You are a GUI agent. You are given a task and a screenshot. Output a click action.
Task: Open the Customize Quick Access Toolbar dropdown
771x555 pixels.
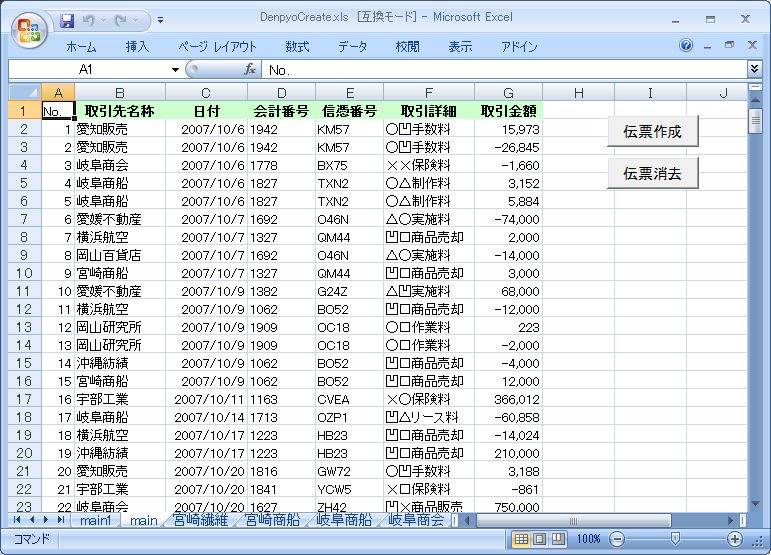(161, 19)
